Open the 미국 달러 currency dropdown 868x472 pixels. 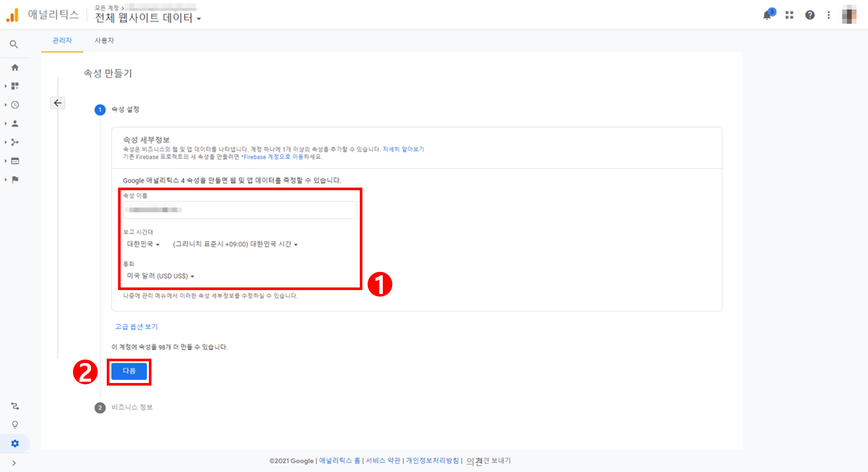[160, 276]
